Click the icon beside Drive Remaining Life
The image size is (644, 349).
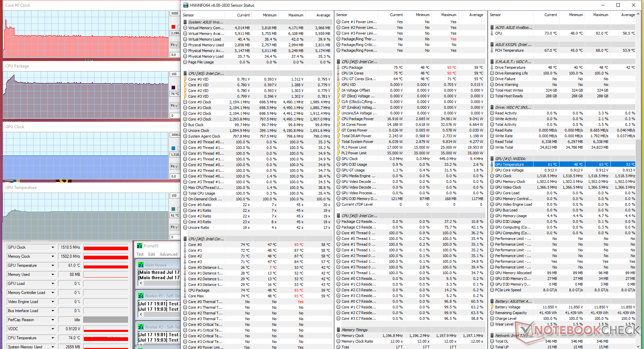point(492,73)
